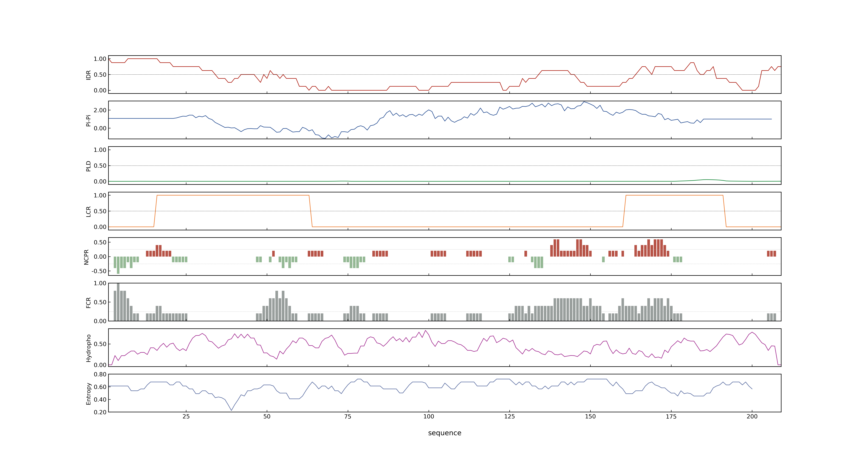Click the x-axis tick label 25
The width and height of the screenshot is (868, 463).
[186, 416]
